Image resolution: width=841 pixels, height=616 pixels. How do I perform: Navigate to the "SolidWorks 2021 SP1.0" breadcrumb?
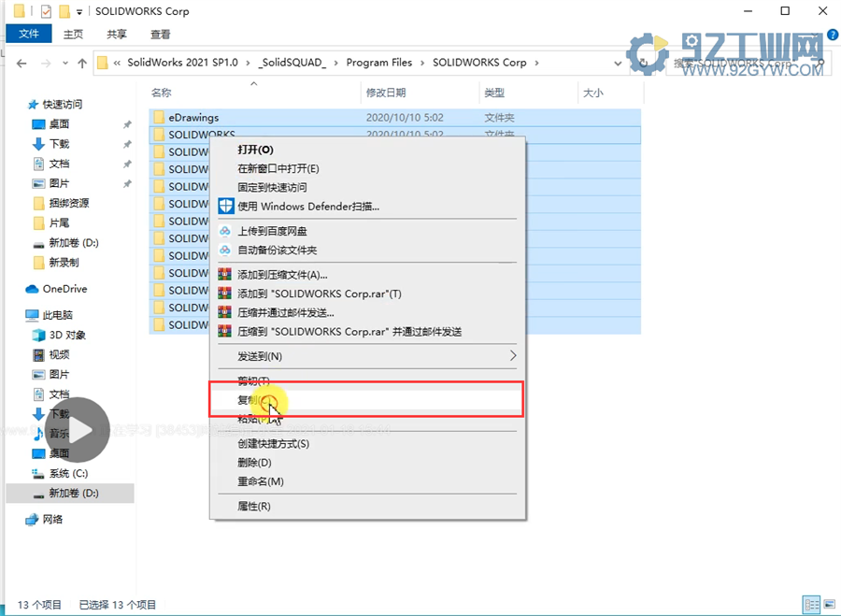[182, 63]
